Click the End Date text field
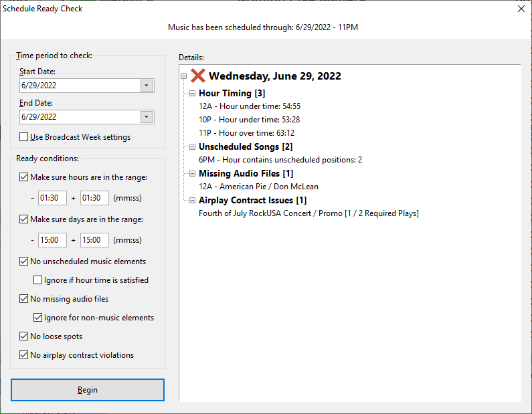This screenshot has width=532, height=414. (80, 117)
